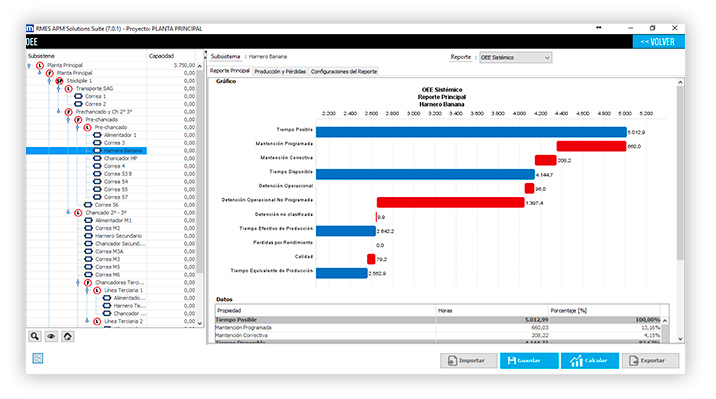Select the Stockpile 1 node icon
The height and width of the screenshot is (399, 716).
click(x=59, y=81)
